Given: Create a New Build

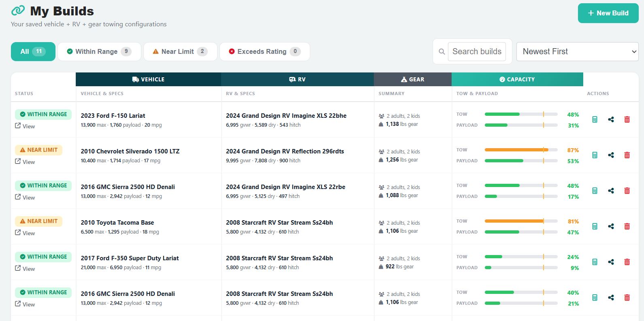Looking at the screenshot, I should pos(608,13).
